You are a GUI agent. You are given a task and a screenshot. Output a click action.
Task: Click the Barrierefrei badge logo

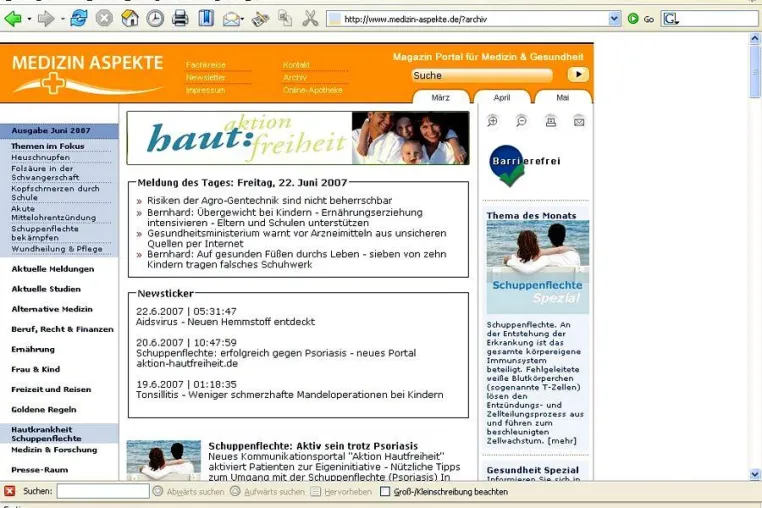pos(524,165)
